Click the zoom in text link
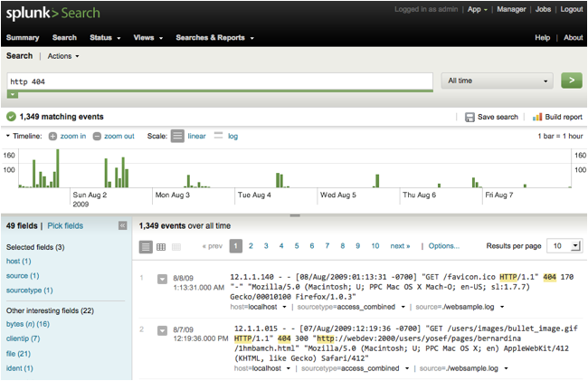588x381 pixels. click(73, 136)
